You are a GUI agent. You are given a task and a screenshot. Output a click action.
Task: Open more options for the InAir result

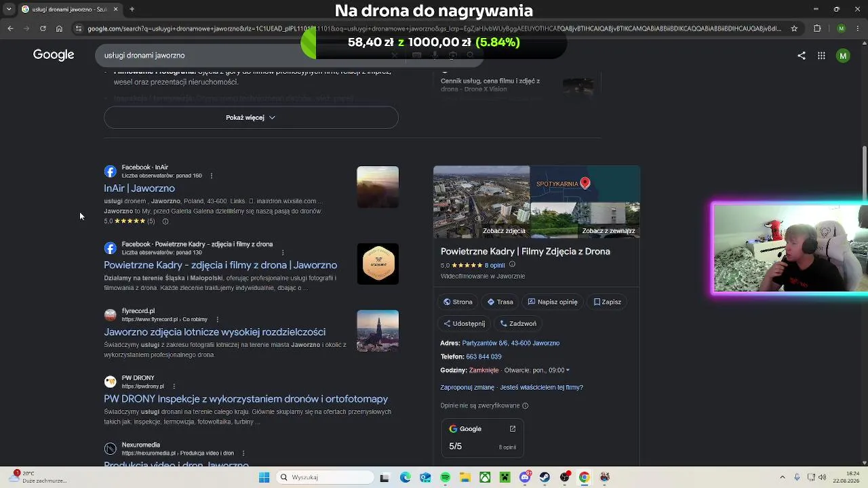pos(212,176)
